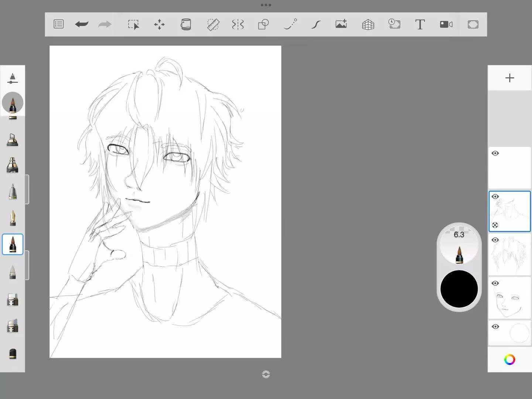Add a Text layer with T tool

coord(420,24)
